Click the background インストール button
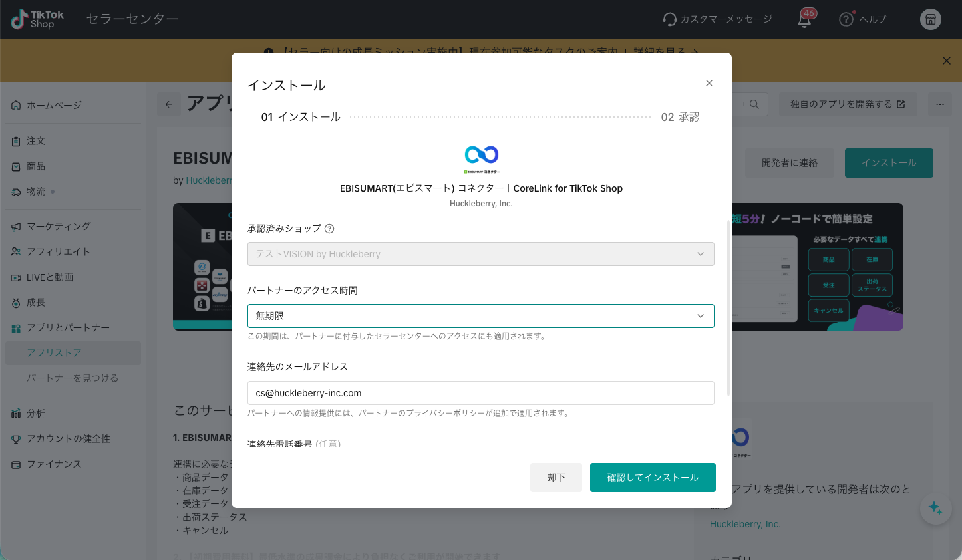Screen dimensions: 962x560 click(x=889, y=163)
